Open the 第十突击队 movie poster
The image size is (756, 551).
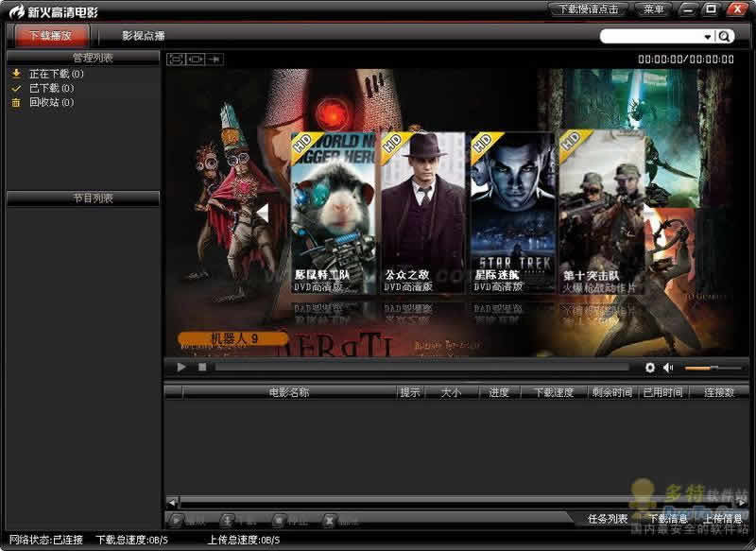point(602,212)
